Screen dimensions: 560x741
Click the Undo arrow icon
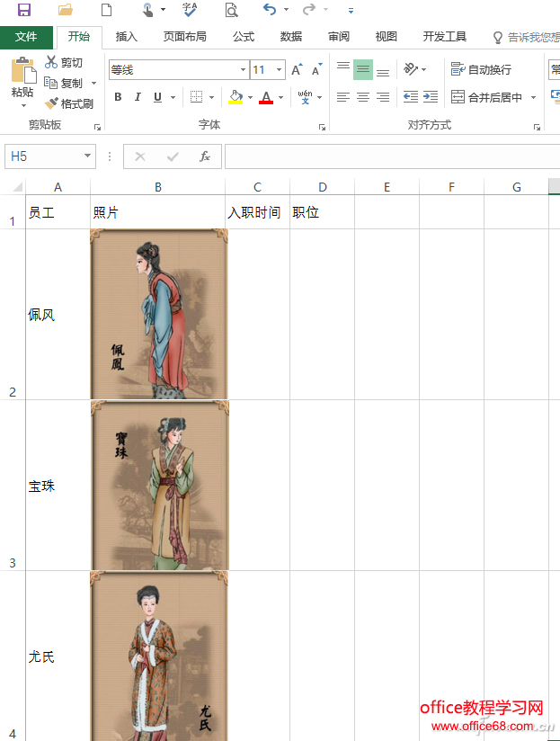[270, 10]
